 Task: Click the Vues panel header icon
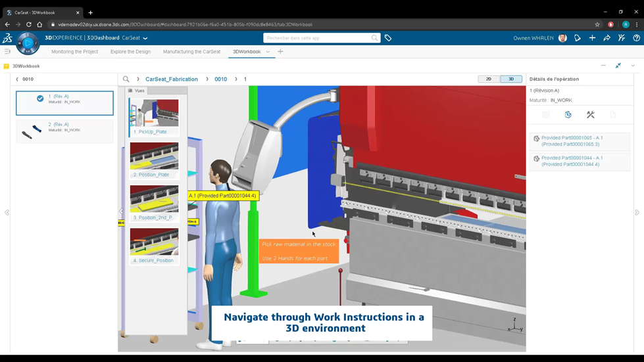pos(130,91)
